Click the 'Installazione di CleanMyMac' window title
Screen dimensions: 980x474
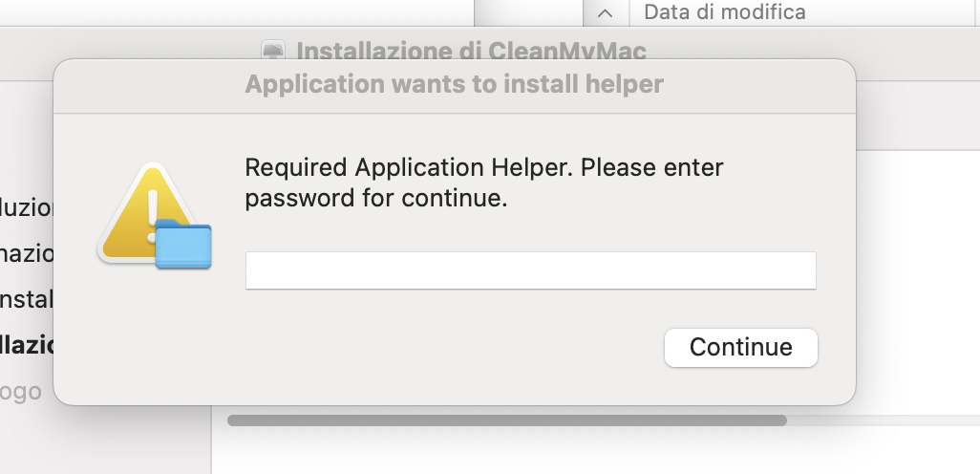coord(471,51)
